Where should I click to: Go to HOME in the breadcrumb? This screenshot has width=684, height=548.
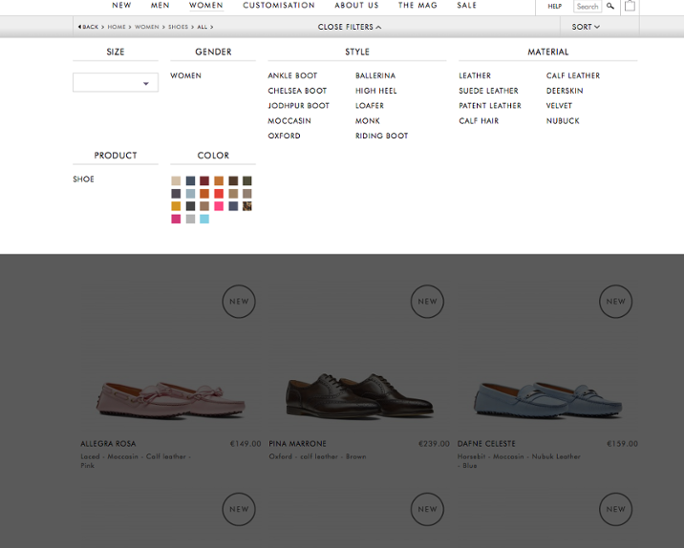(x=116, y=27)
